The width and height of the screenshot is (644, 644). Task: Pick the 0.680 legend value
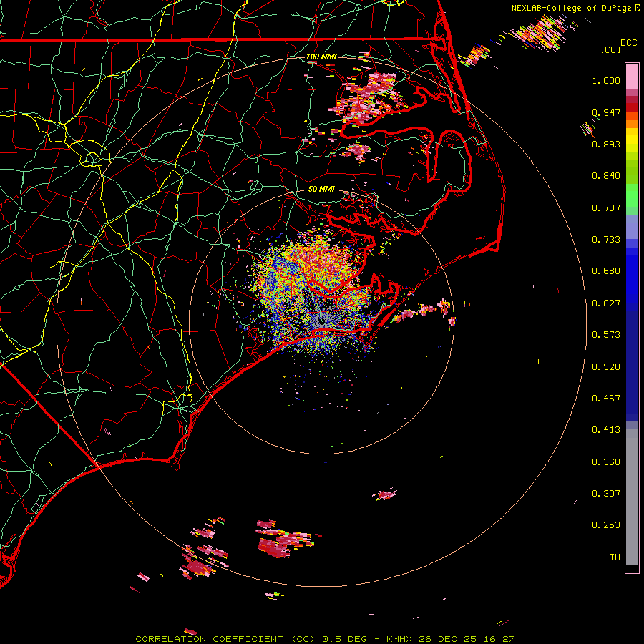[x=606, y=271]
